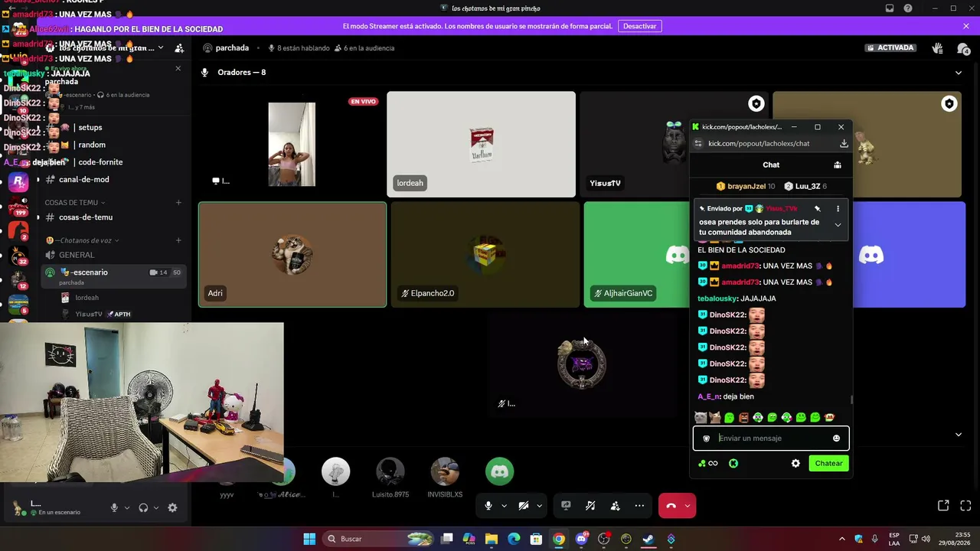Expand the pinned message chevron

(x=838, y=225)
